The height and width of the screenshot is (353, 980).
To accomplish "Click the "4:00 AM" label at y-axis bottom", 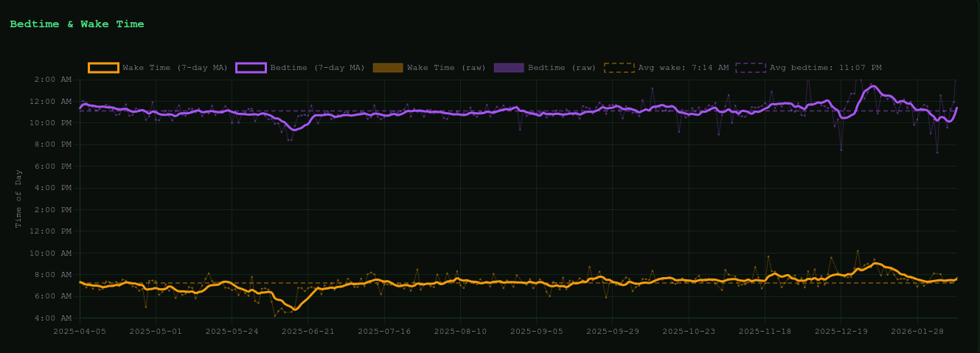I will (57, 318).
